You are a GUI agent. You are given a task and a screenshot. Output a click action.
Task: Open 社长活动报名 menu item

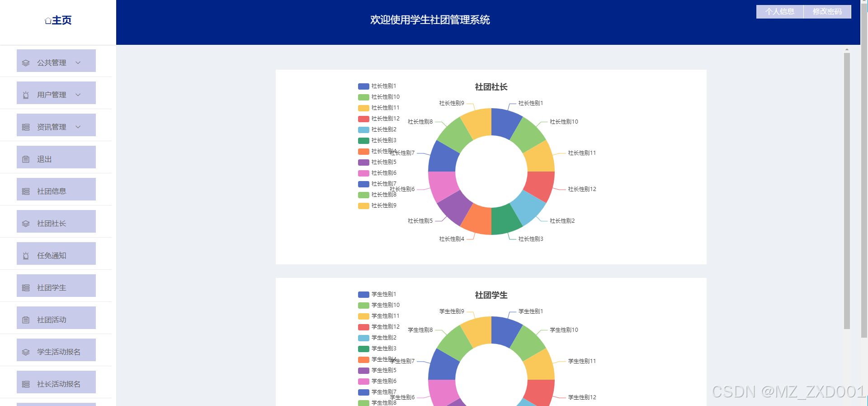56,382
